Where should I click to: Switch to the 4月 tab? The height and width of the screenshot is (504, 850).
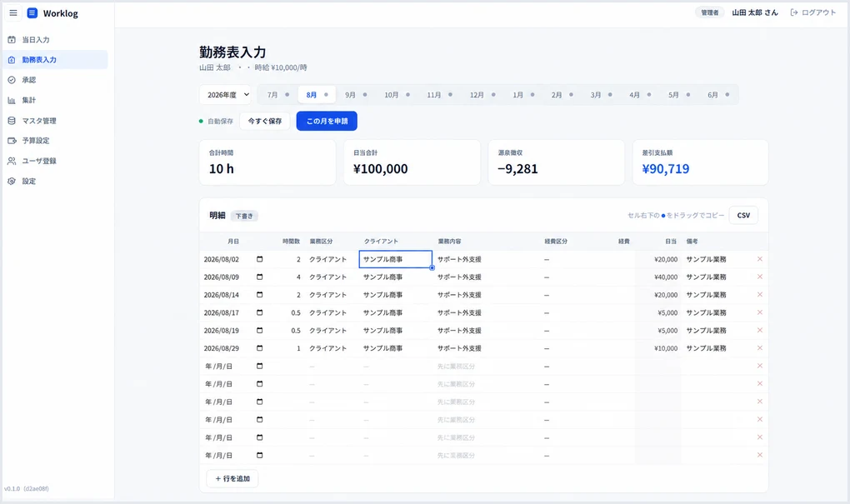click(x=640, y=95)
